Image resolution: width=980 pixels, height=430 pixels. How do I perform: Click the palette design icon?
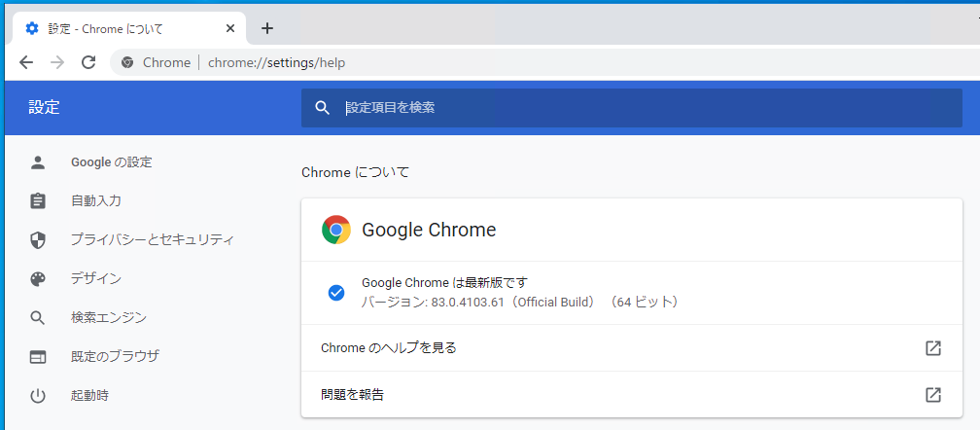[x=38, y=279]
